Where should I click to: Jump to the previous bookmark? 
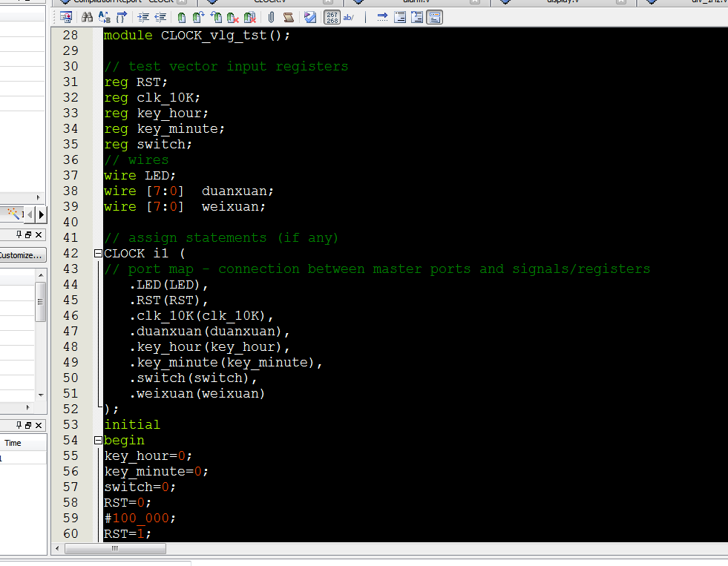pyautogui.click(x=216, y=18)
